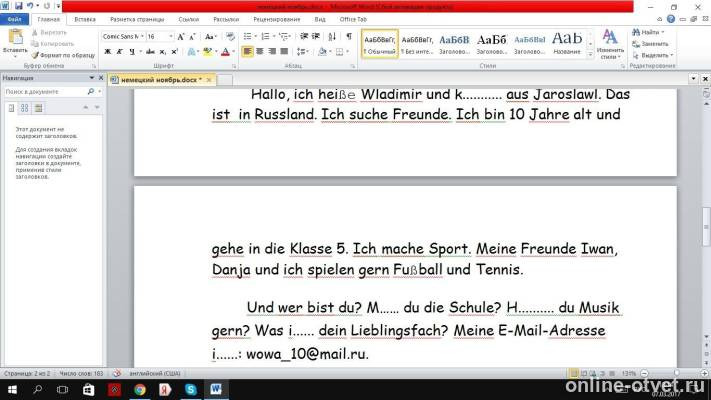Click the Grow Font icon
The image size is (711, 400).
pos(181,37)
